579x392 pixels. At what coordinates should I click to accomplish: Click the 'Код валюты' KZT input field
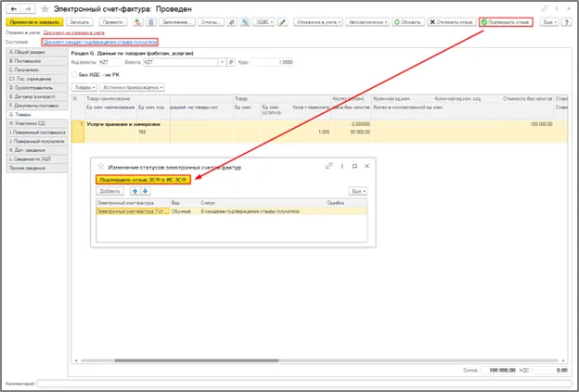110,62
